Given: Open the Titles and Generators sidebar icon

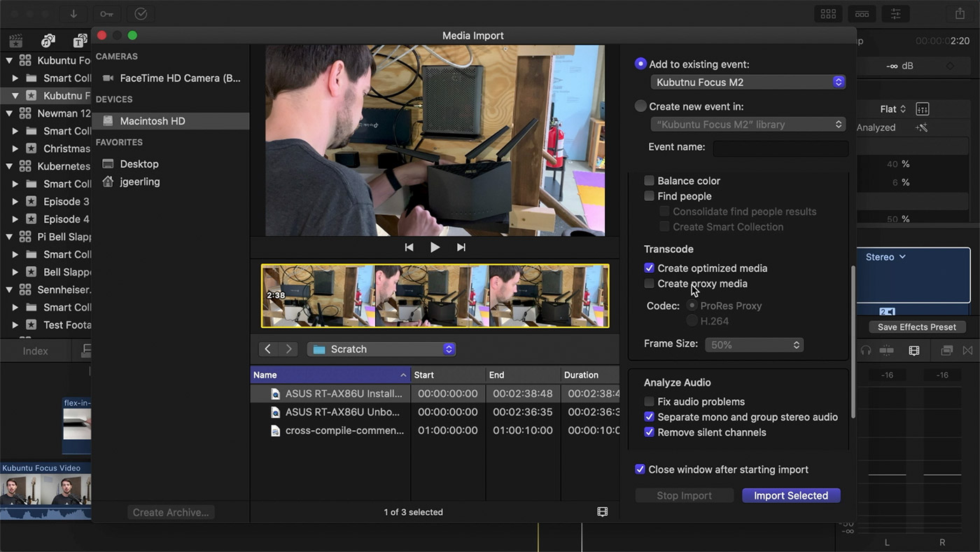Looking at the screenshot, I should coord(80,41).
